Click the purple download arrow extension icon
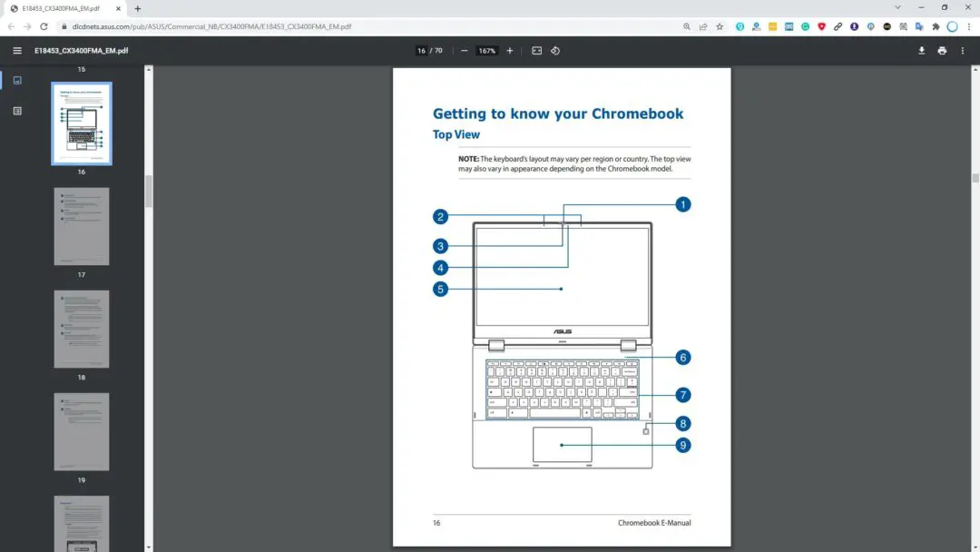This screenshot has width=980, height=552. [855, 27]
